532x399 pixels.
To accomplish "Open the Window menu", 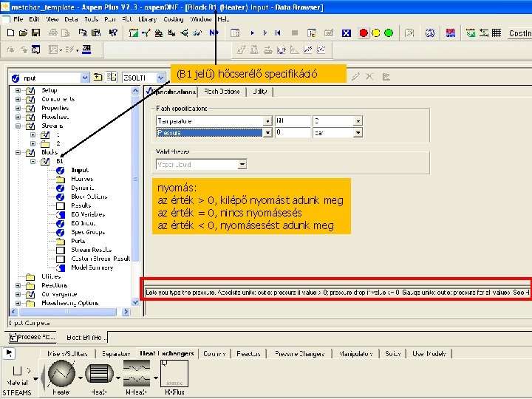I will point(200,19).
